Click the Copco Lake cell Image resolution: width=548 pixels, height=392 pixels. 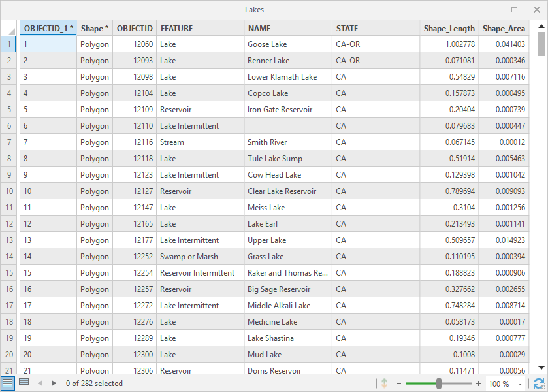[x=288, y=93]
